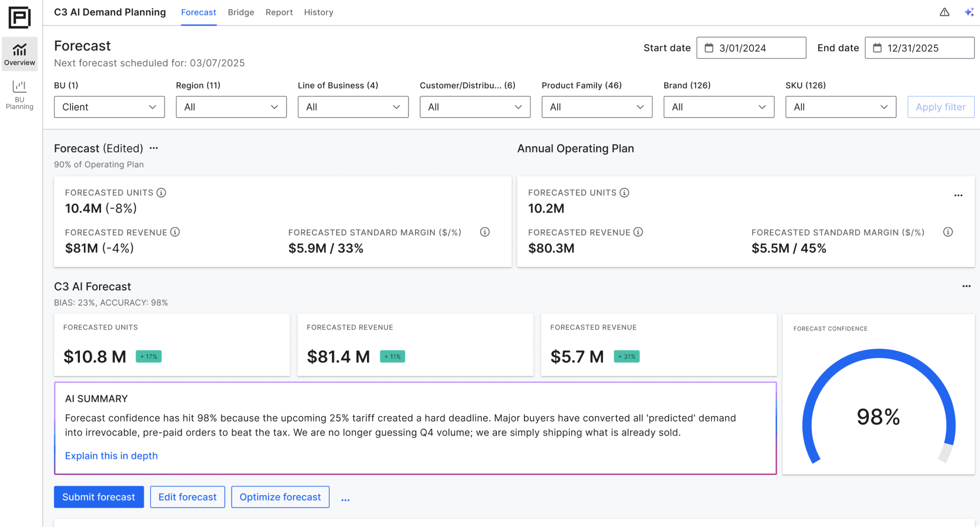Click the +17% badge on Forecasted Units

[x=149, y=356]
